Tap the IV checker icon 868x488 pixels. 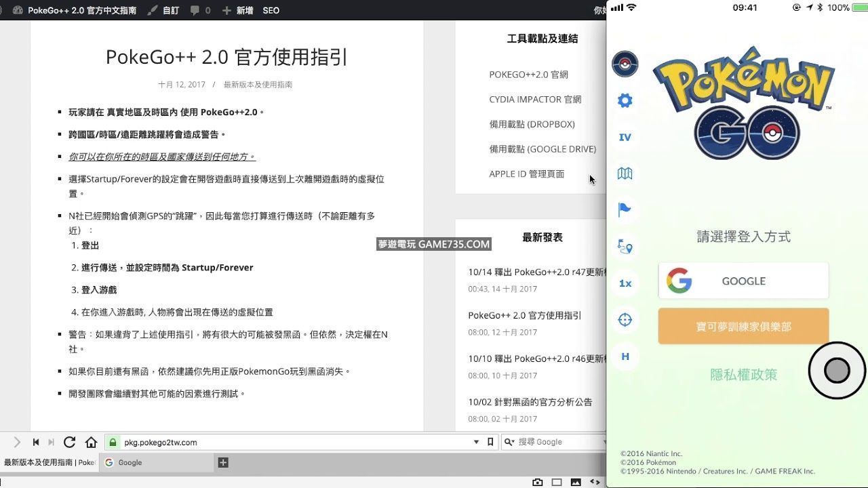(x=625, y=138)
